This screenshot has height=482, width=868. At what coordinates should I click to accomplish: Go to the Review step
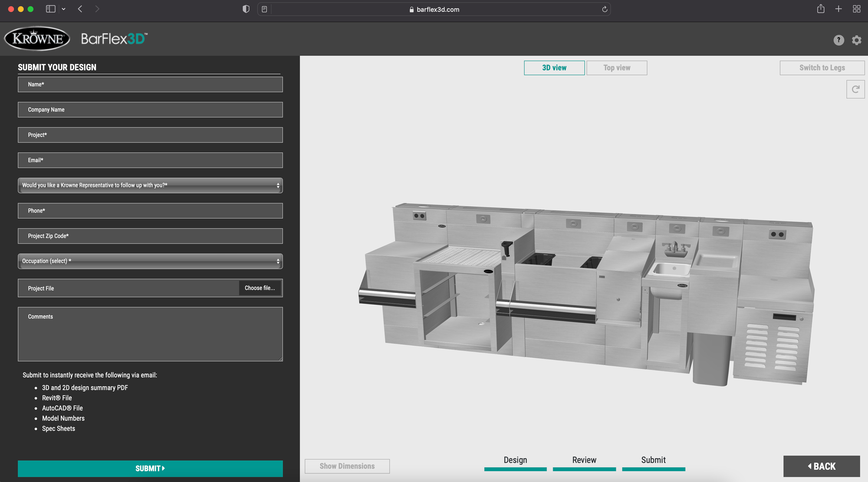click(584, 461)
